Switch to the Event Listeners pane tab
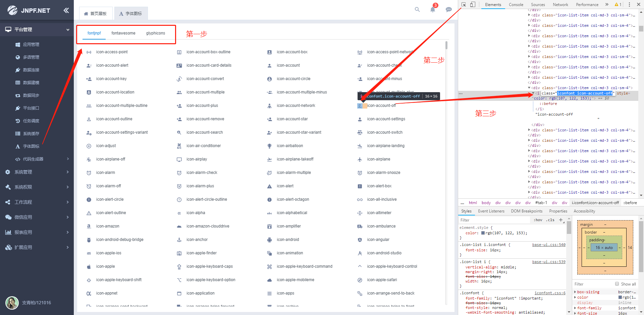 (x=491, y=211)
